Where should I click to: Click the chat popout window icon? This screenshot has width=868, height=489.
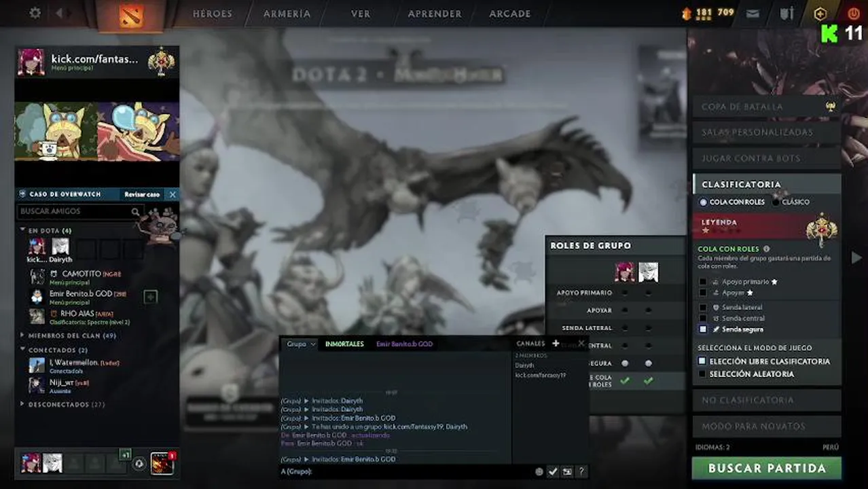[567, 471]
